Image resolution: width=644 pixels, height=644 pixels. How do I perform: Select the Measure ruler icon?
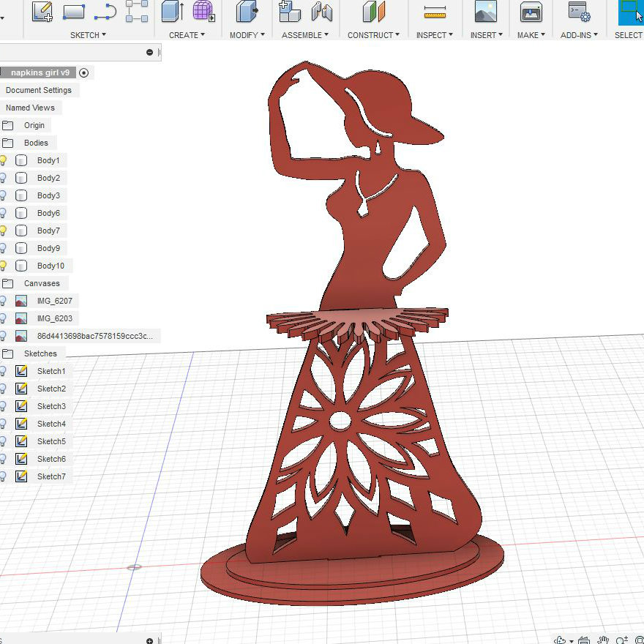pos(435,12)
